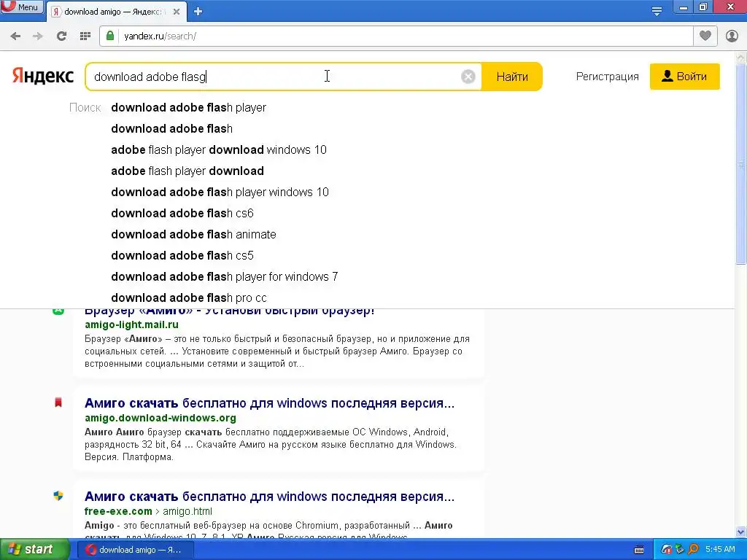The image size is (747, 560).
Task: Close the download amigo tab
Action: click(177, 12)
